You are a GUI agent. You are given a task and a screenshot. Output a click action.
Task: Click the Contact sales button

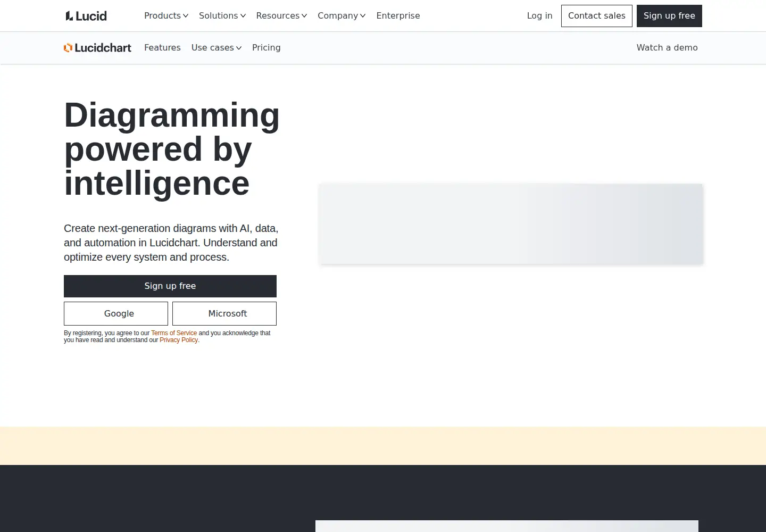pos(597,16)
